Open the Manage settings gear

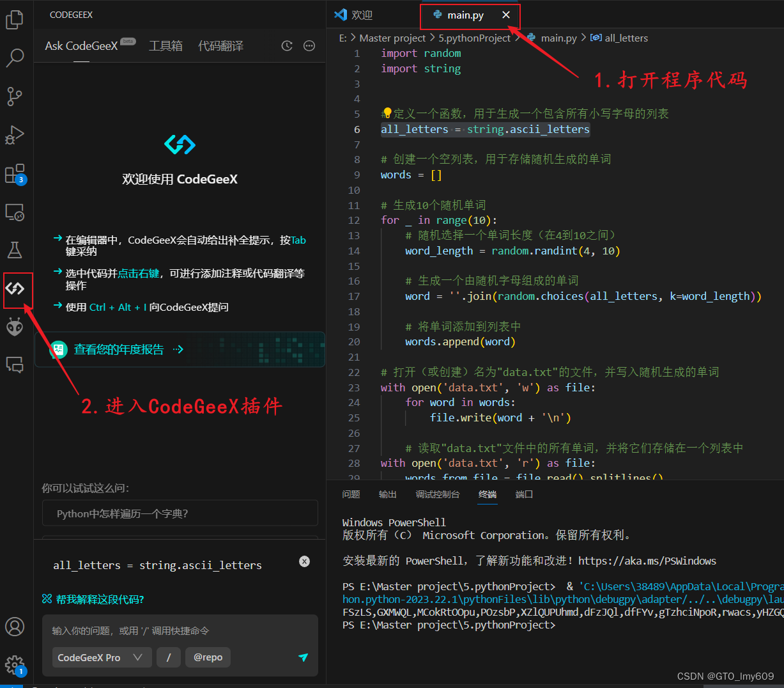coord(14,665)
